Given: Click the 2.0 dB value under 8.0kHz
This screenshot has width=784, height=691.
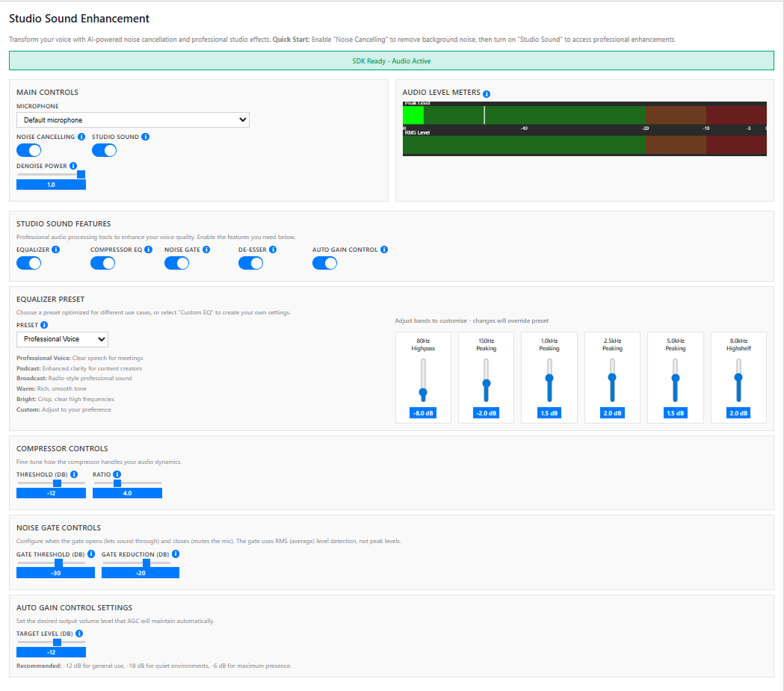Looking at the screenshot, I should click(738, 413).
